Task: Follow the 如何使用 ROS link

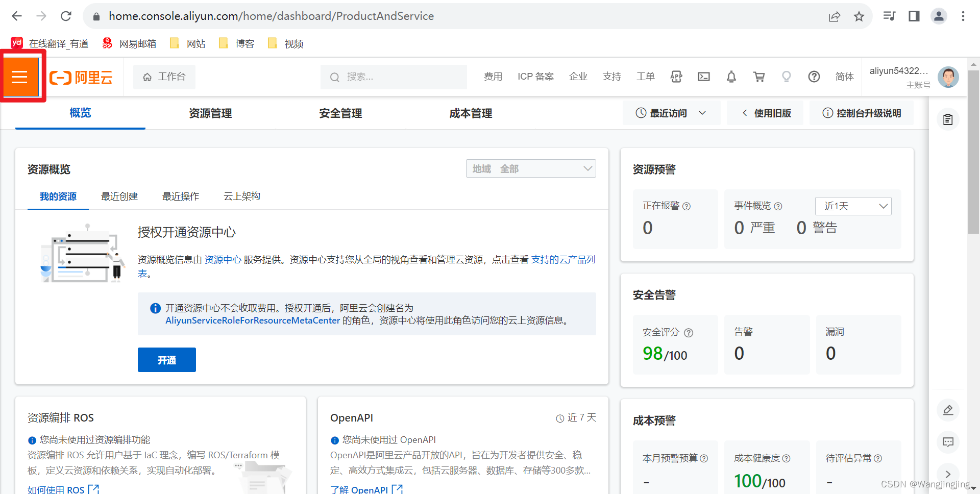Action: (63, 489)
